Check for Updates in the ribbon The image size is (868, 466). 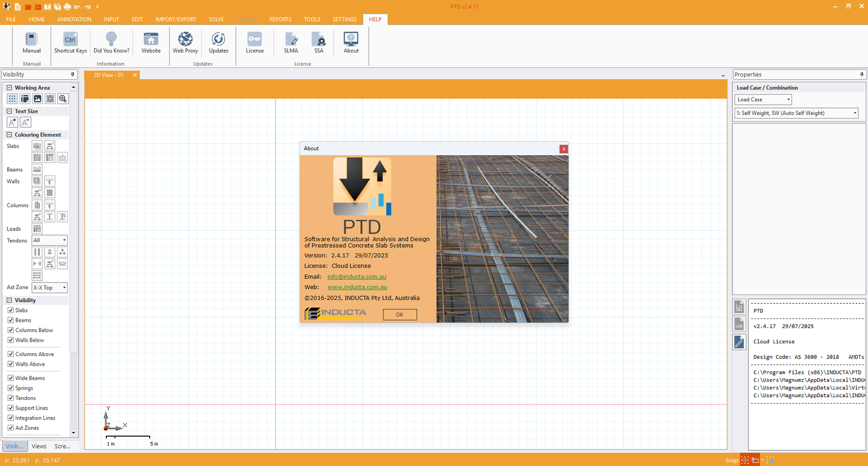219,42
